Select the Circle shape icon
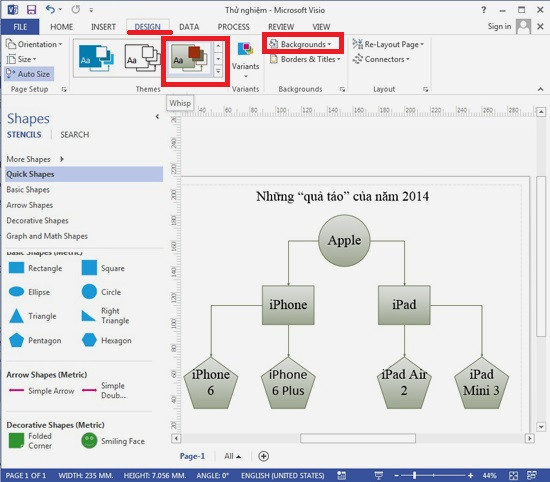 pos(89,292)
